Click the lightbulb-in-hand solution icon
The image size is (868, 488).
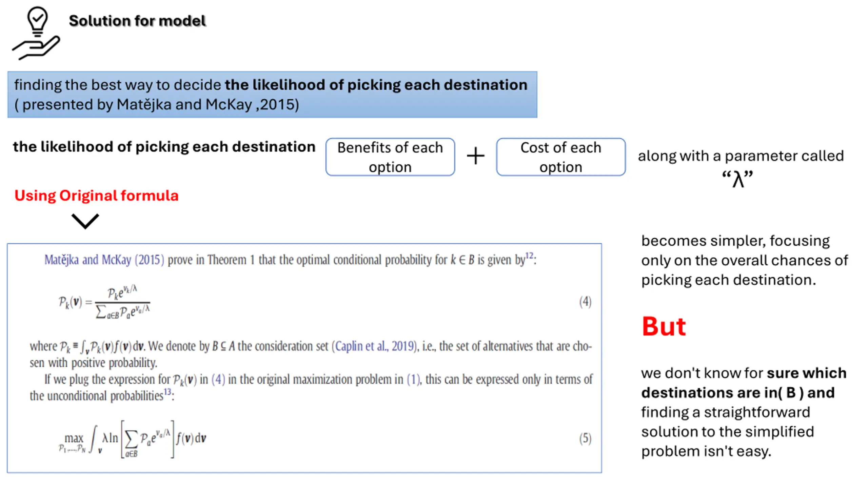coord(36,33)
